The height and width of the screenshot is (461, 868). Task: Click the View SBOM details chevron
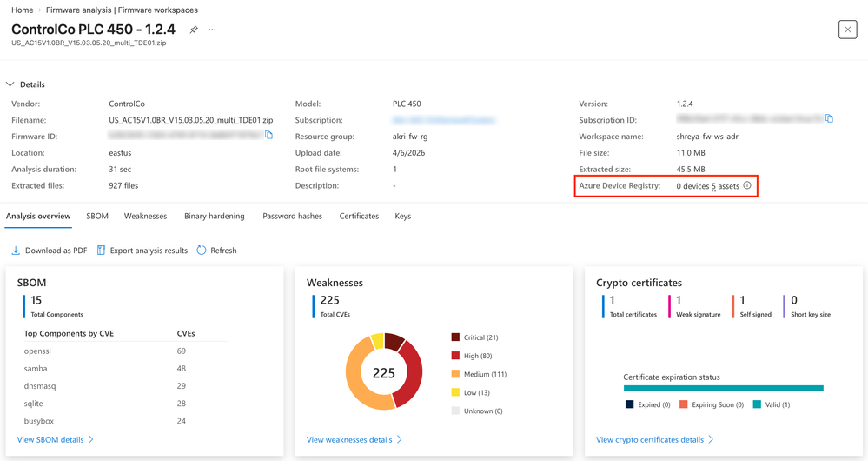coord(91,439)
